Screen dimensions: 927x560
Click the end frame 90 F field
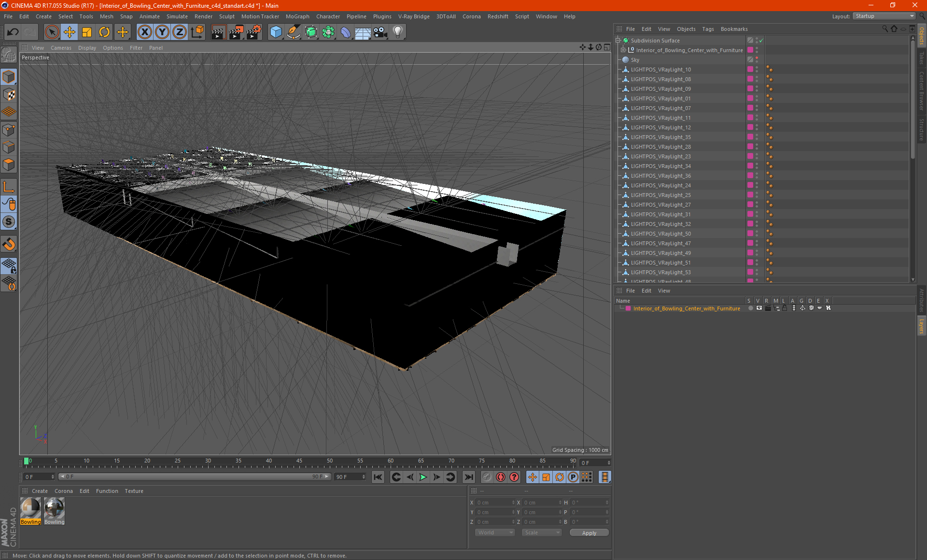pos(350,477)
